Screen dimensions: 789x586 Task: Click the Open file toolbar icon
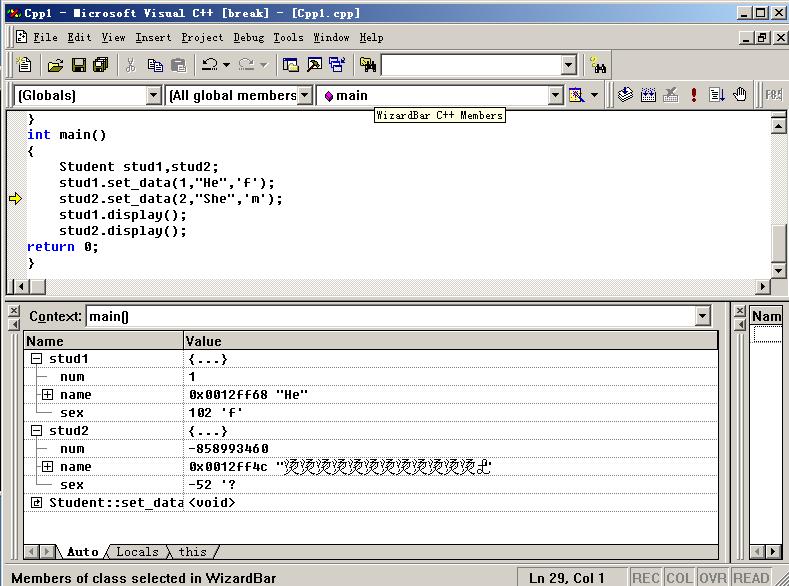[x=55, y=65]
